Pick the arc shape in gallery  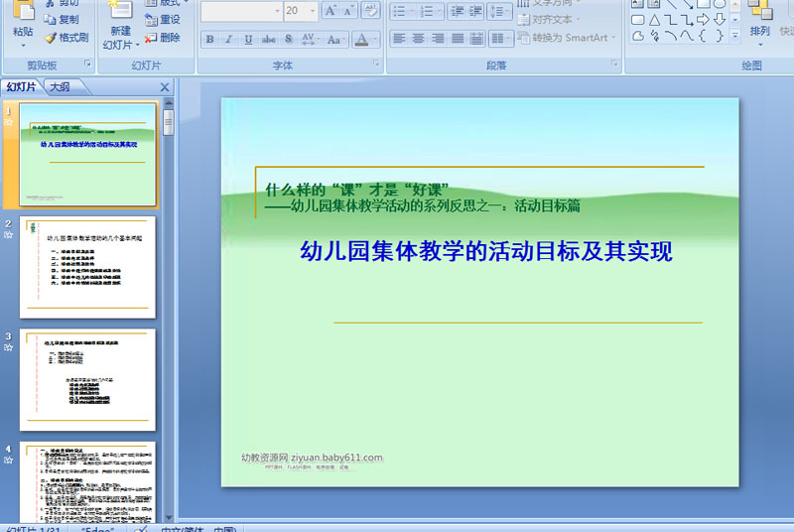[671, 36]
